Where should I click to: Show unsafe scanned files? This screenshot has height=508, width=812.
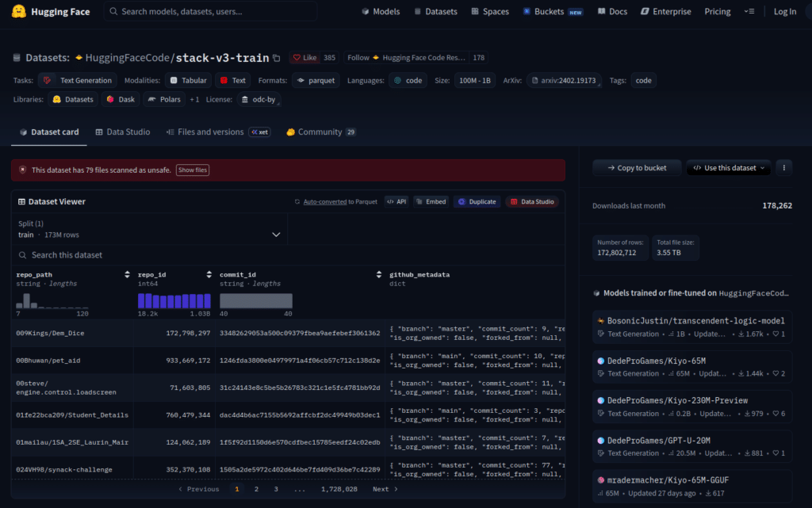[193, 170]
